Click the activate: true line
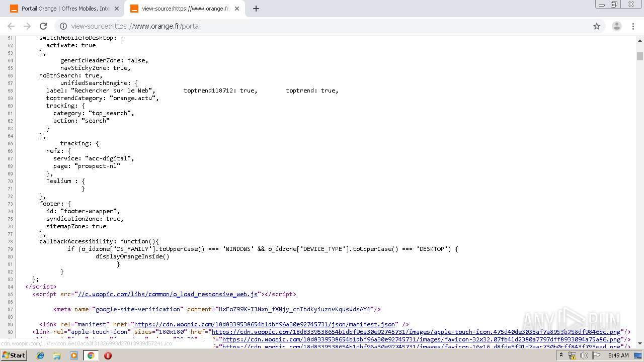The height and width of the screenshot is (362, 644). [x=71, y=45]
